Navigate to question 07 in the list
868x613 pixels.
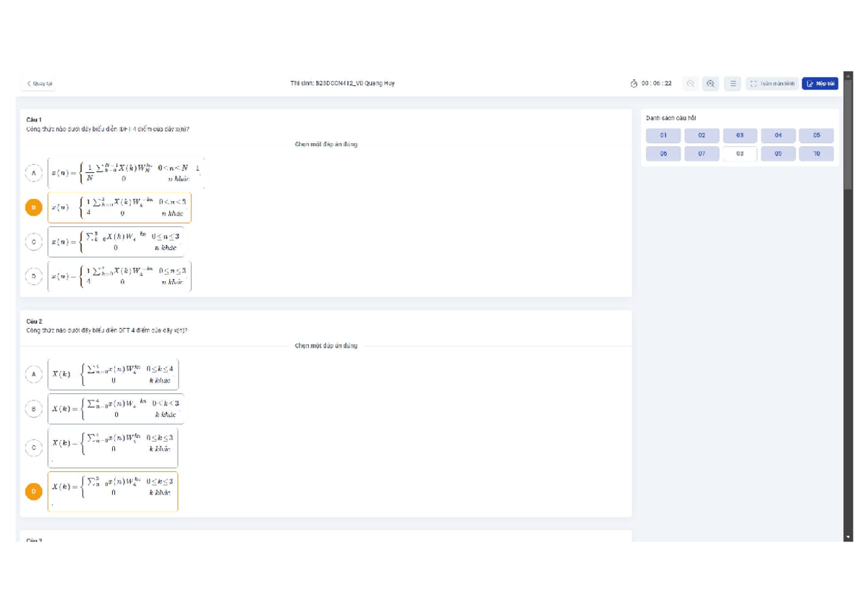tap(702, 154)
